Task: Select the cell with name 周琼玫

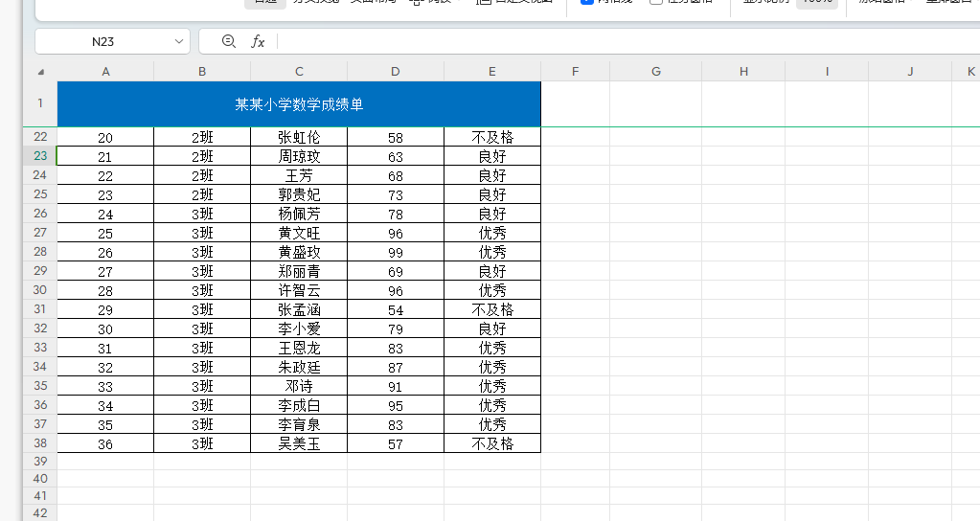Action: pyautogui.click(x=299, y=156)
